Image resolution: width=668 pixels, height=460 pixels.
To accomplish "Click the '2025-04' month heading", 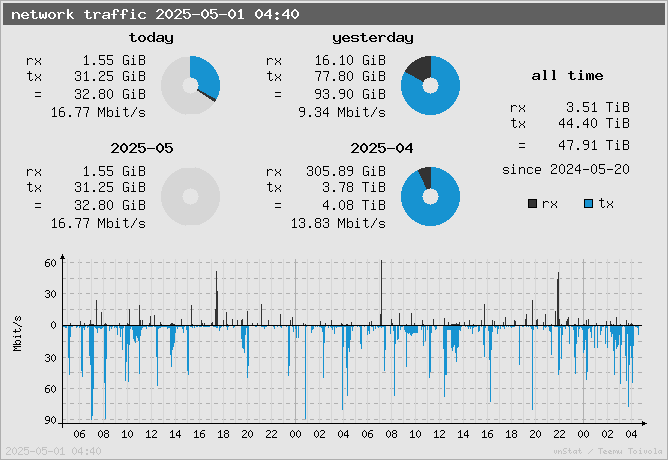I will coord(382,148).
